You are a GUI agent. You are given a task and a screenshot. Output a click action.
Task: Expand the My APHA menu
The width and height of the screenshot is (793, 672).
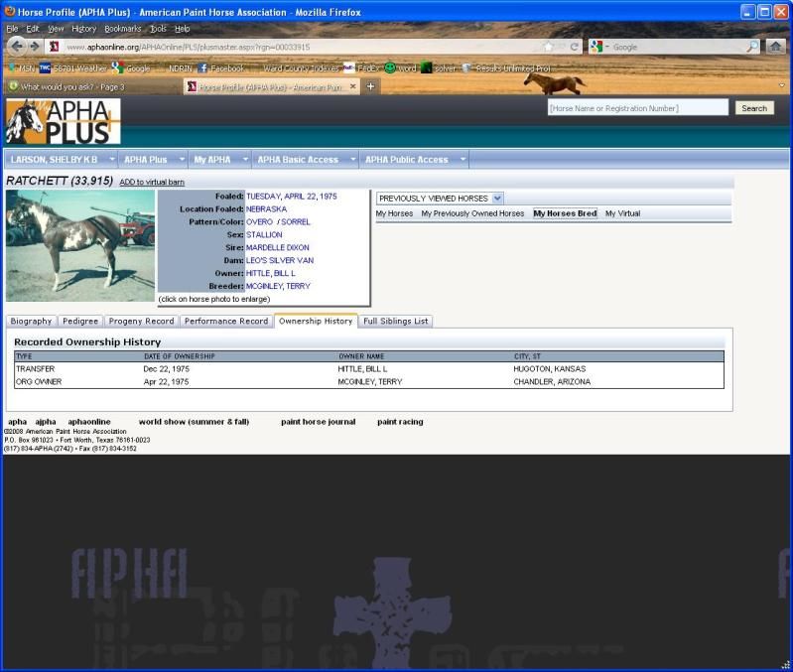220,159
